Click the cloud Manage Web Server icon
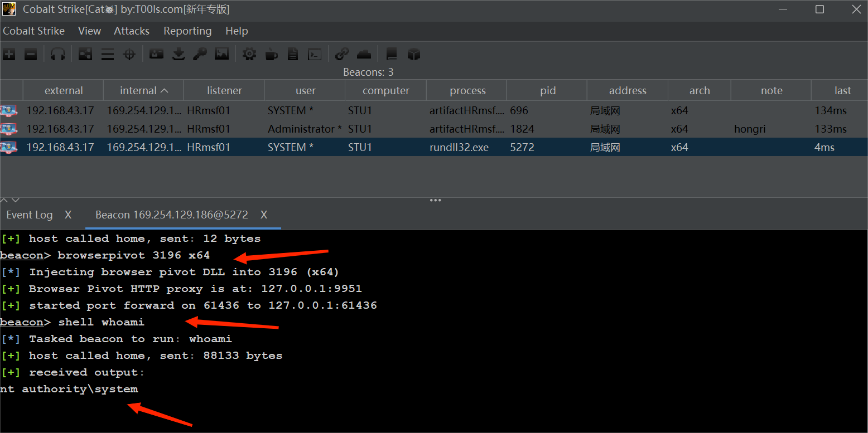868x433 pixels. (x=364, y=54)
